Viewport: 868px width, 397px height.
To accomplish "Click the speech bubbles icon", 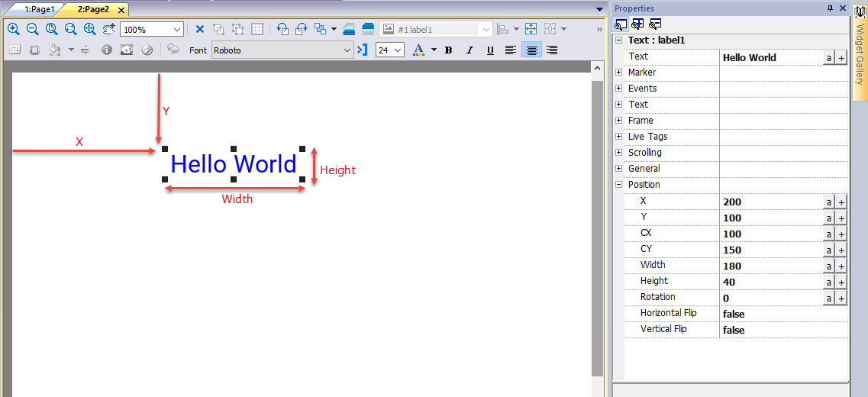I will click(173, 50).
